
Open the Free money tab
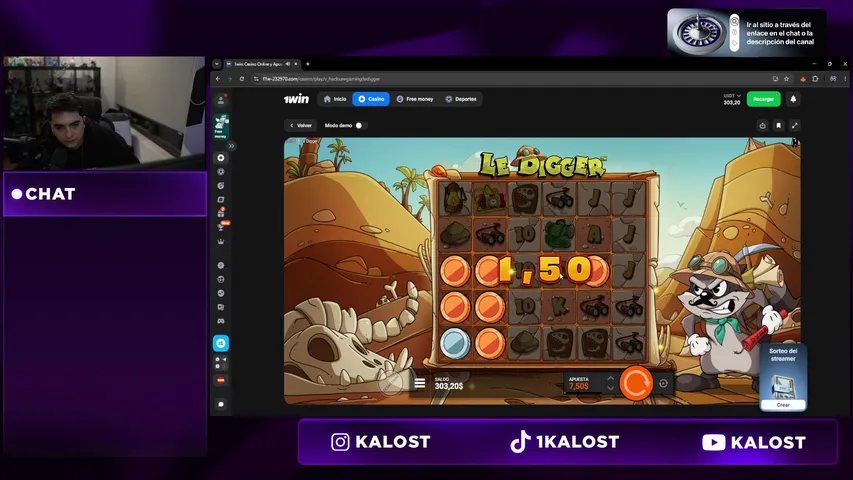click(x=415, y=99)
